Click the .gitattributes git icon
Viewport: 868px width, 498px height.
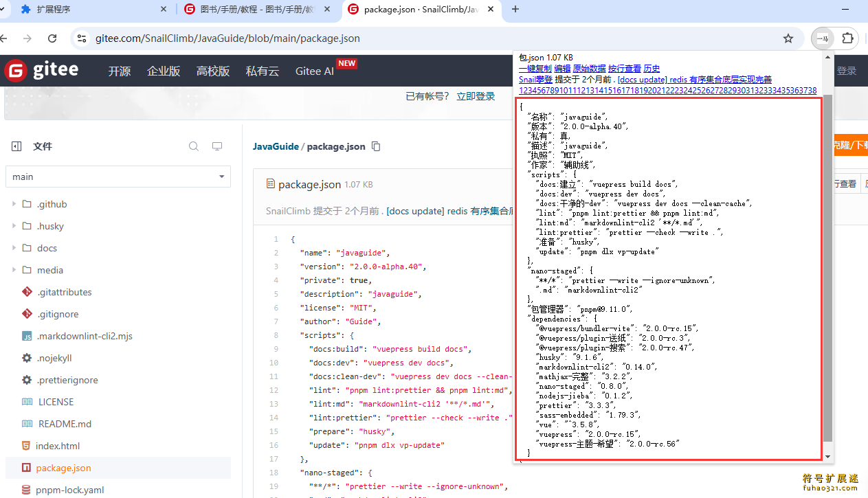27,292
